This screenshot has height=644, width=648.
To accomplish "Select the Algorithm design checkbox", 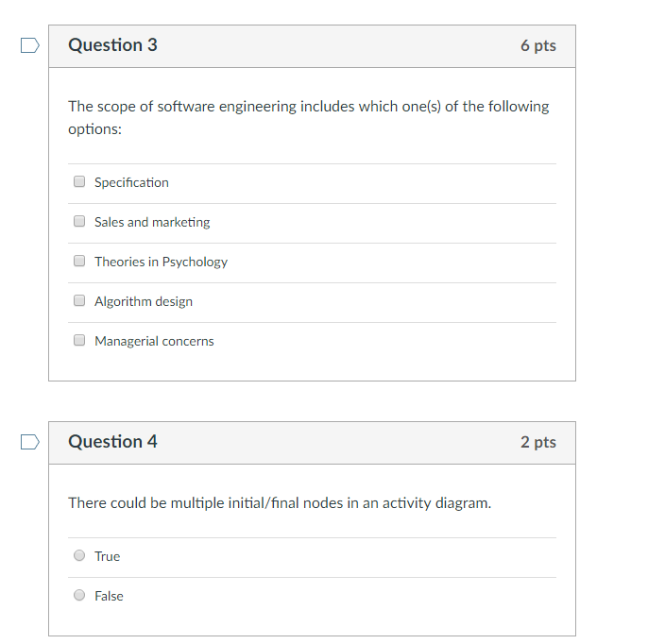I will click(x=79, y=301).
